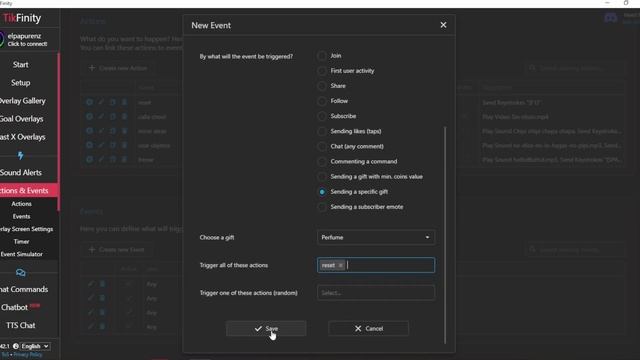
Task: Remove the reset action tag
Action: click(x=340, y=265)
